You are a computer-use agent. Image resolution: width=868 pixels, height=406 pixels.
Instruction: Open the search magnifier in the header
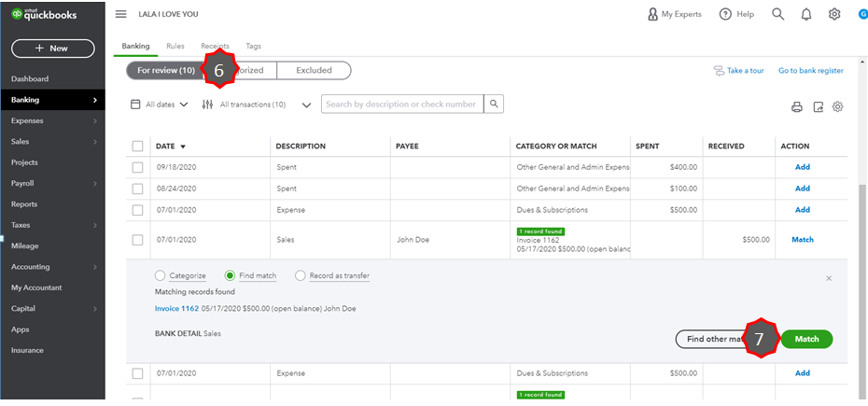778,14
